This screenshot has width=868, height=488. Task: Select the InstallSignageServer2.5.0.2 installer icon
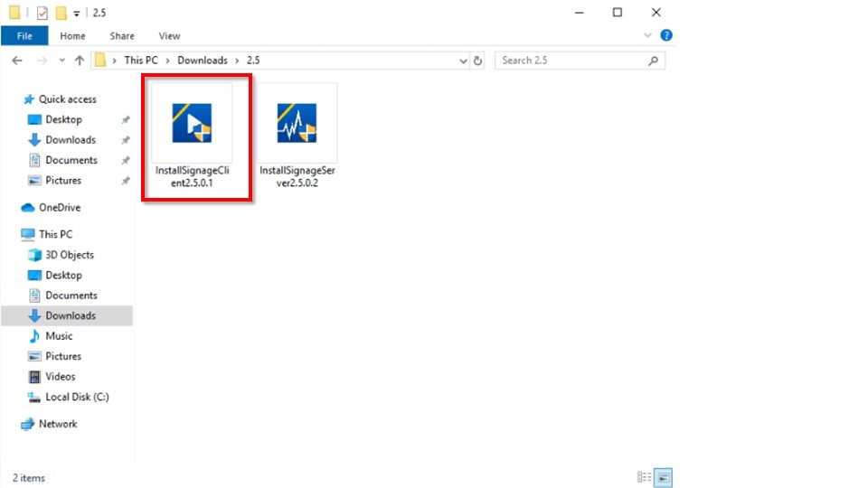click(x=297, y=124)
